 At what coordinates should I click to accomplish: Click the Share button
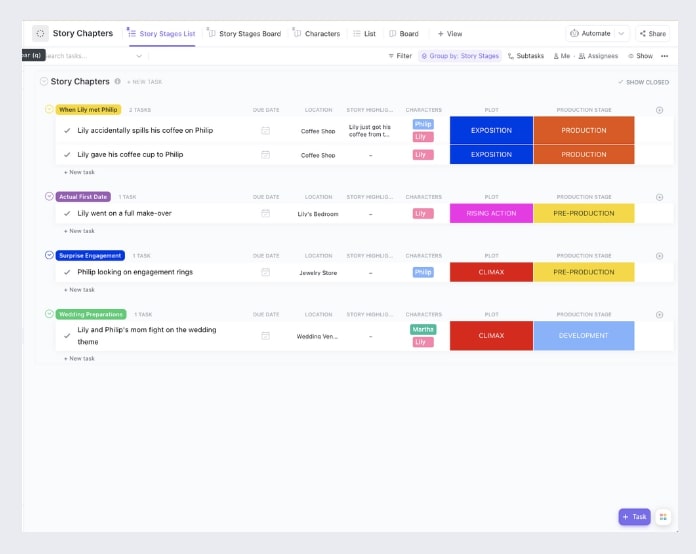point(652,33)
